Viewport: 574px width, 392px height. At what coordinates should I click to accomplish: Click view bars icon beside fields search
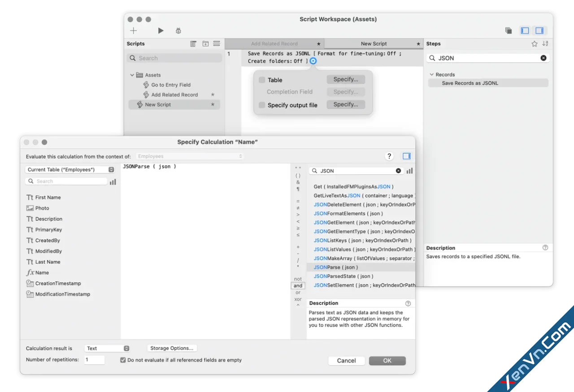[113, 181]
